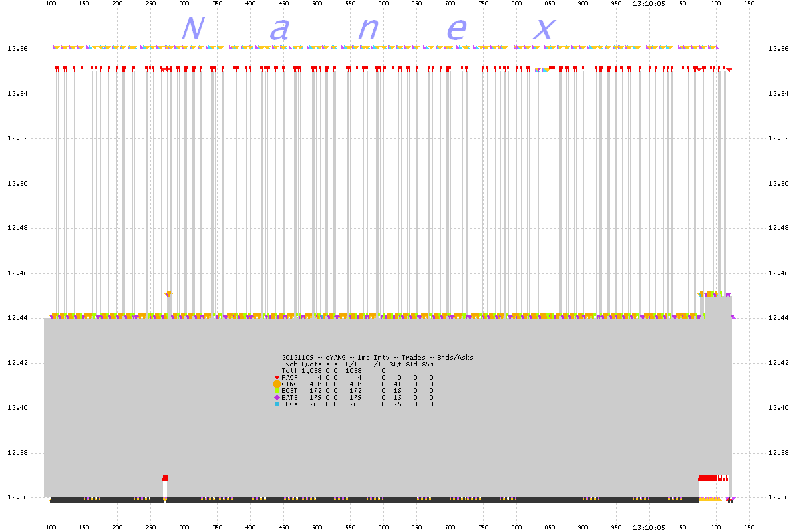Click the '%Sh' column header

(428, 364)
